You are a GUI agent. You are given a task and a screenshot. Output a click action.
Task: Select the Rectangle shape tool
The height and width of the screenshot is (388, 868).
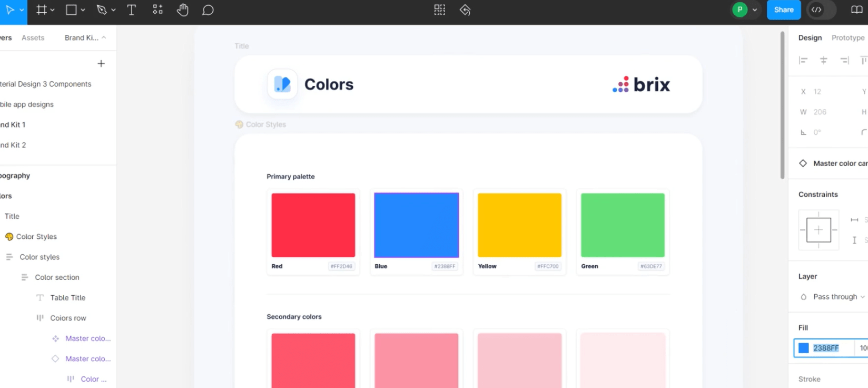tap(71, 10)
